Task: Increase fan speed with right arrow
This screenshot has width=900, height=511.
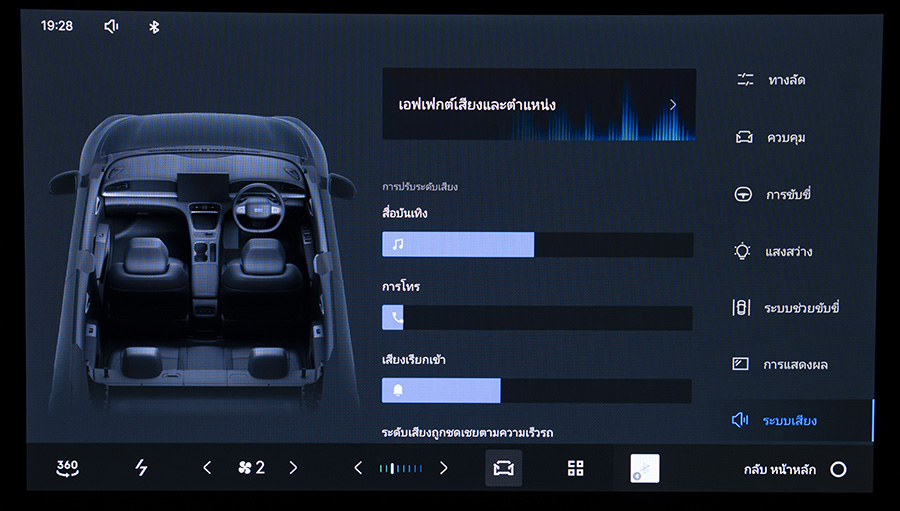Action: 293,467
